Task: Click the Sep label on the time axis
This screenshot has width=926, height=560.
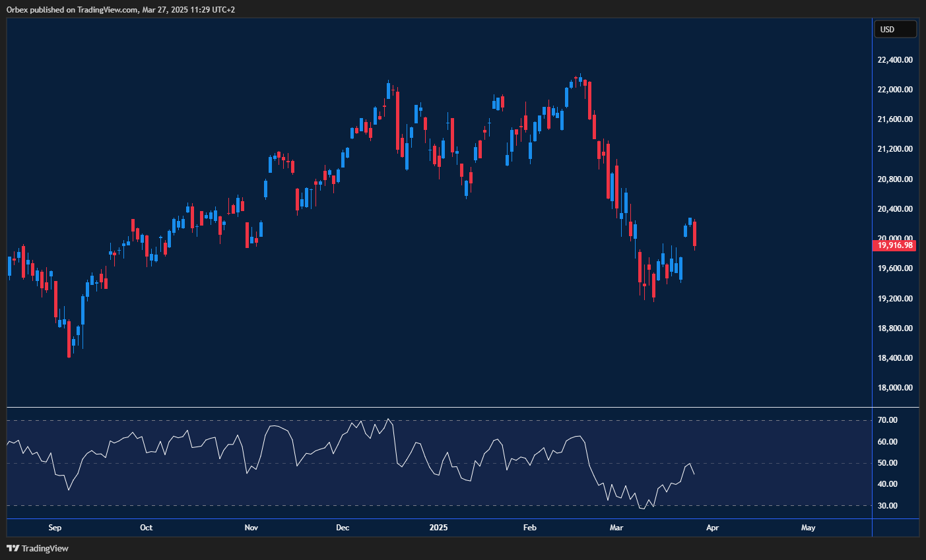Action: point(55,528)
